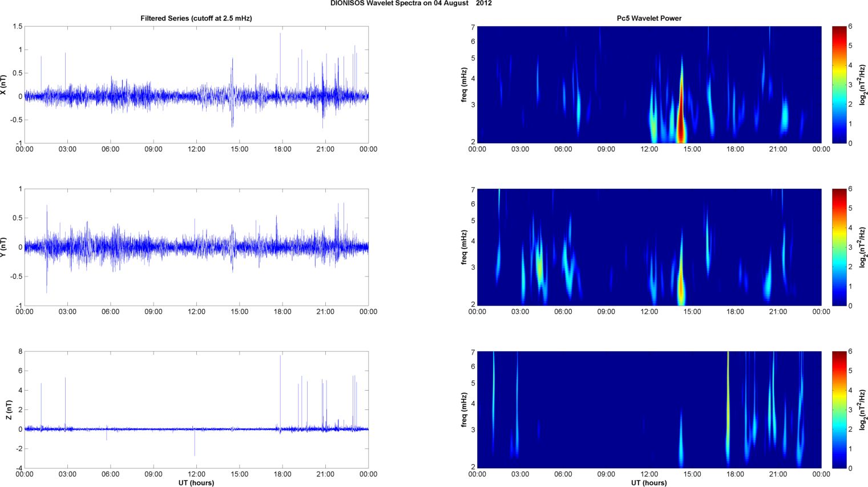Click the bottom colorbar's log2(nT²/Hz) label
Viewport: 868px width, 487px height.
(x=863, y=409)
